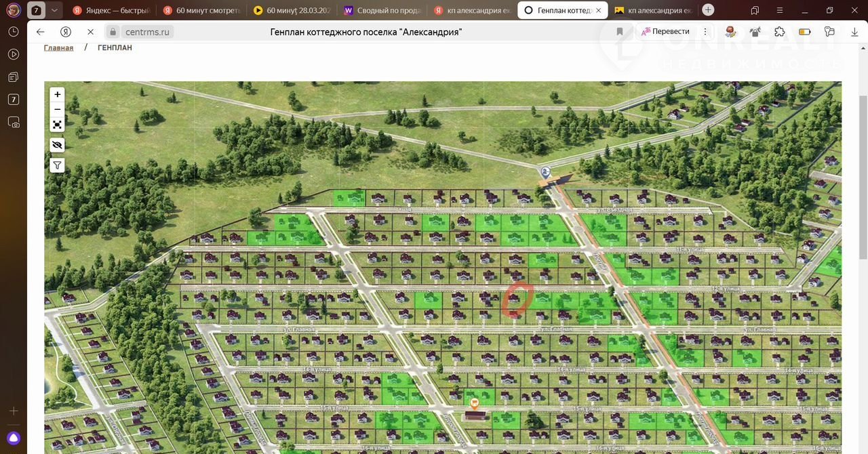The width and height of the screenshot is (868, 454).
Task: Toggle the bookmark for this page
Action: point(620,32)
